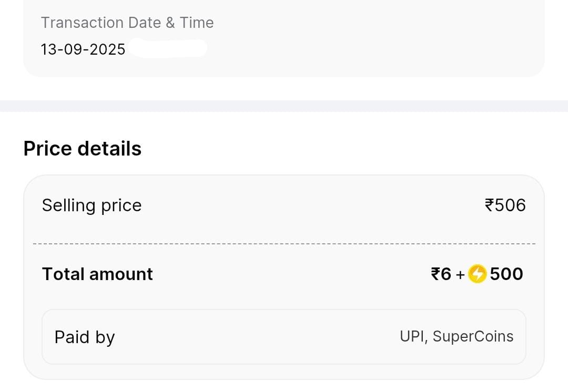The height and width of the screenshot is (392, 568).
Task: Tap the Transaction Date & Time label
Action: pos(127,23)
